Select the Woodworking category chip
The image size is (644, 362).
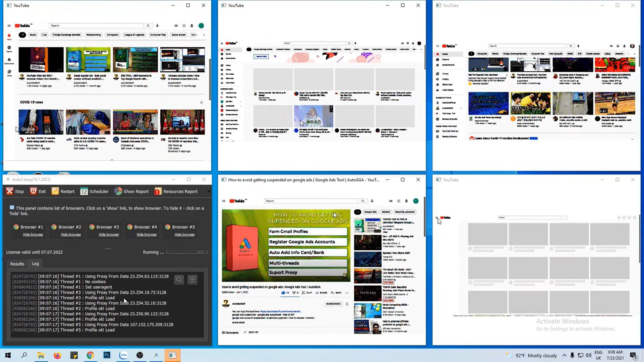(93, 35)
